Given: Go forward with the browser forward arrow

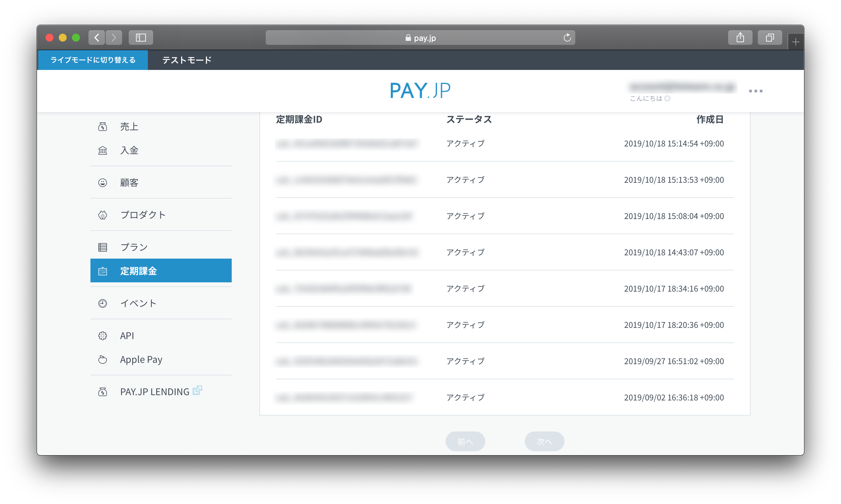Looking at the screenshot, I should (x=114, y=37).
